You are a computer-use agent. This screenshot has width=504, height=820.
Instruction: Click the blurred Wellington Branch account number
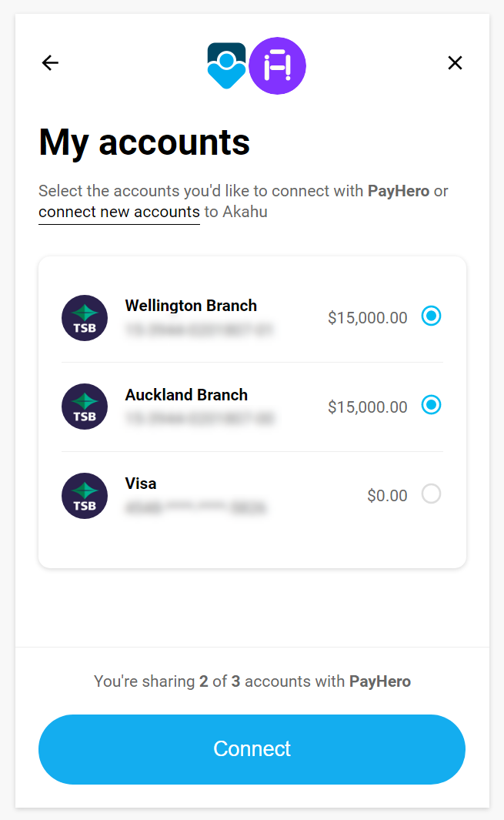coord(199,330)
